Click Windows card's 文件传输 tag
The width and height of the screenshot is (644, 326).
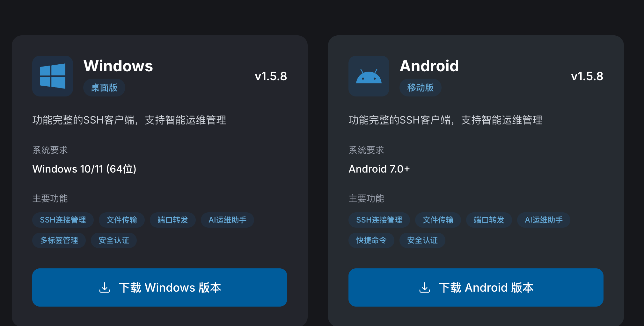[x=121, y=220]
